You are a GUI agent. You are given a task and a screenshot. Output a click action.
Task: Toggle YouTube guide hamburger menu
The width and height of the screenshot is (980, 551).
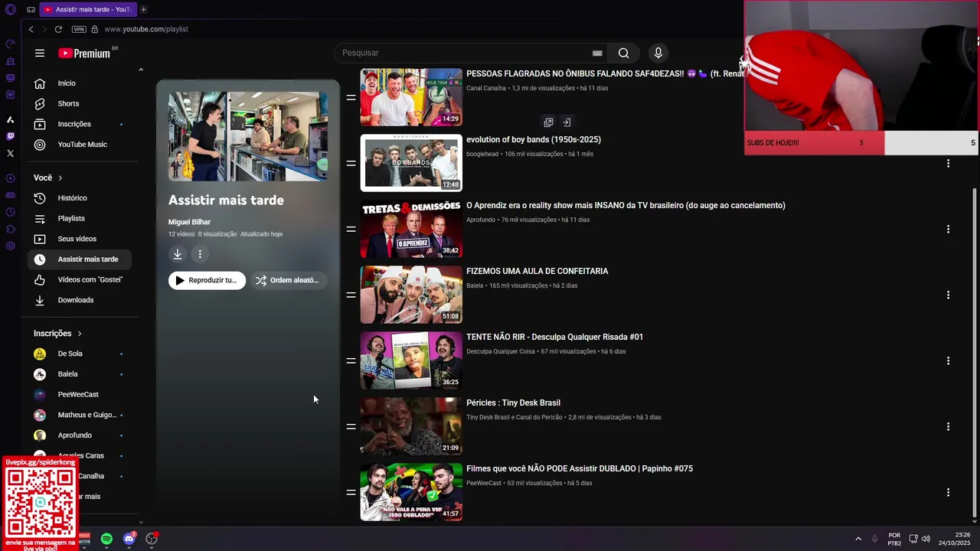click(40, 53)
